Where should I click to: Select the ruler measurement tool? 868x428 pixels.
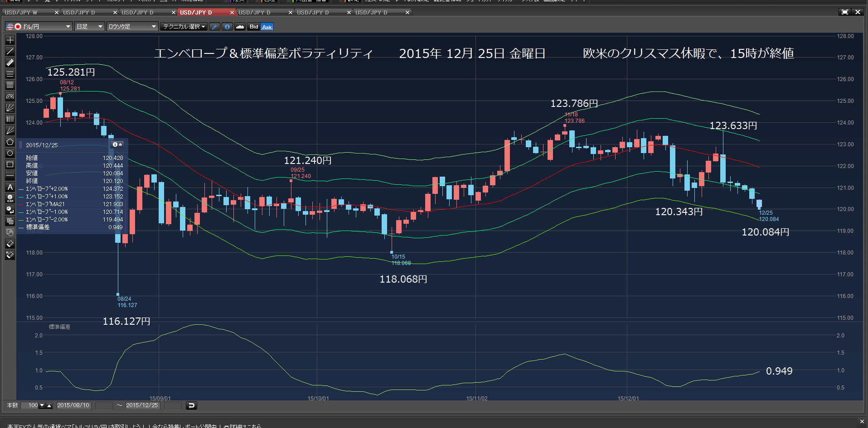tap(10, 63)
